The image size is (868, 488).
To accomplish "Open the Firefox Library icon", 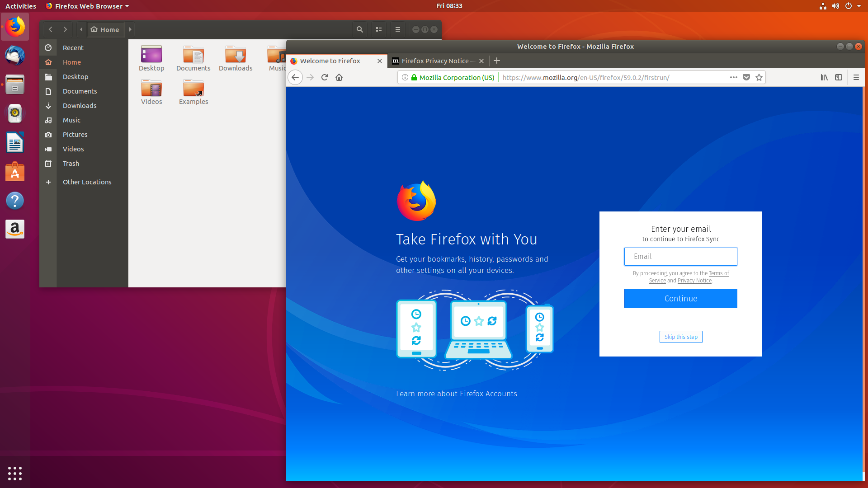I will click(824, 77).
